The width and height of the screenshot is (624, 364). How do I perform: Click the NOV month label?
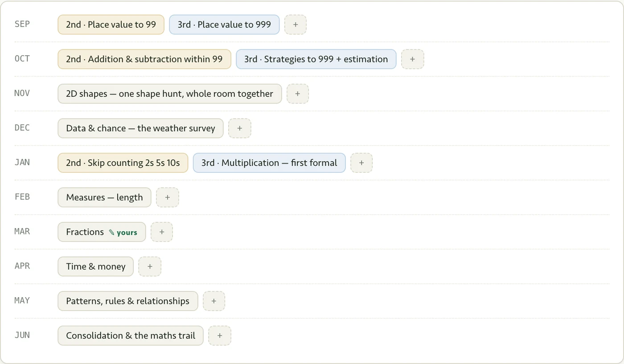pos(22,93)
